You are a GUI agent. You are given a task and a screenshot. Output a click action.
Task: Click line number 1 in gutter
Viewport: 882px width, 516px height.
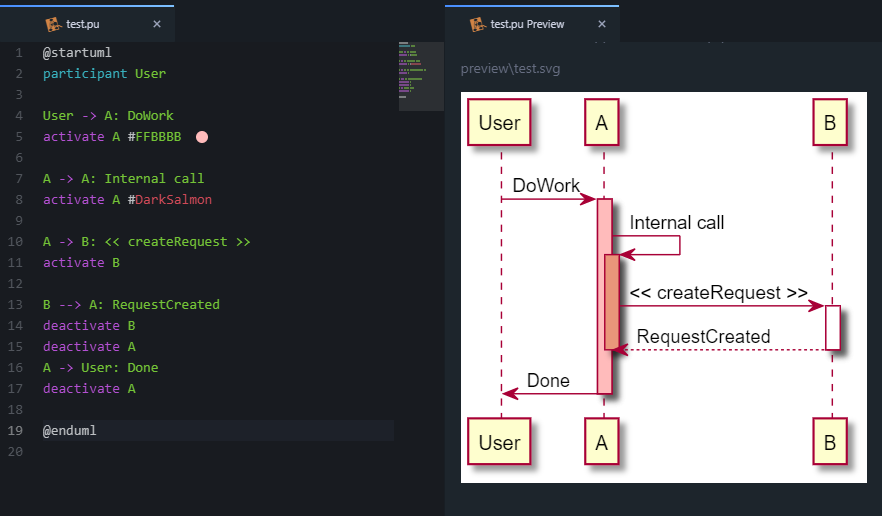[x=19, y=52]
